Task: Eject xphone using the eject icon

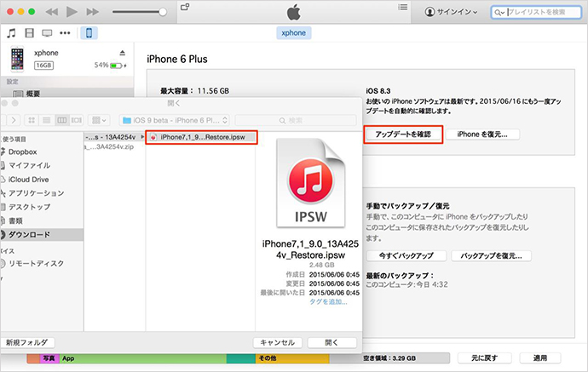Action: coord(122,53)
